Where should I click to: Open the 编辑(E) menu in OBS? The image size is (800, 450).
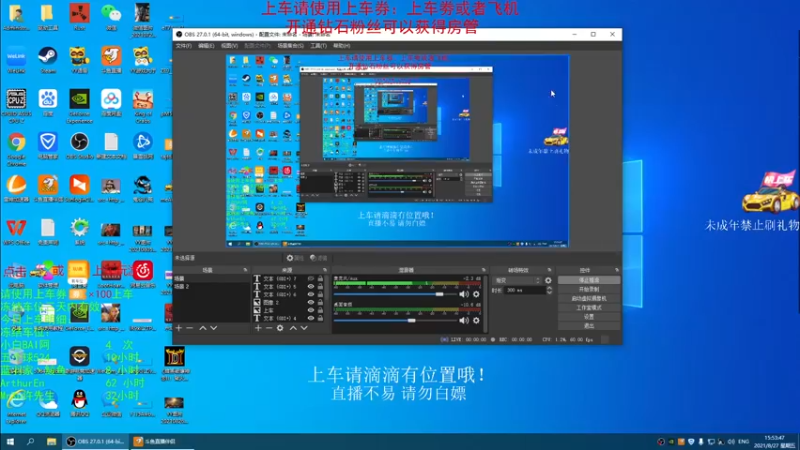(x=206, y=46)
